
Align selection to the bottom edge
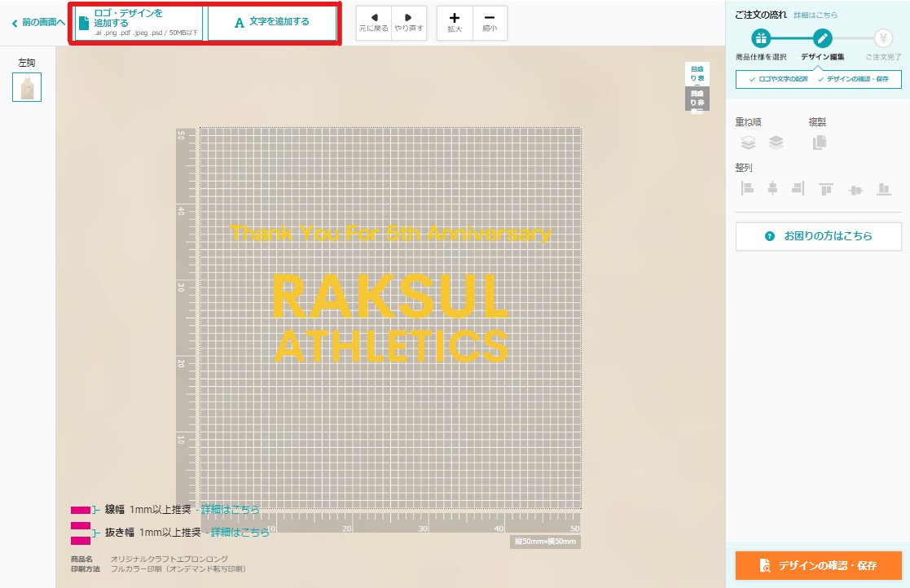884,189
